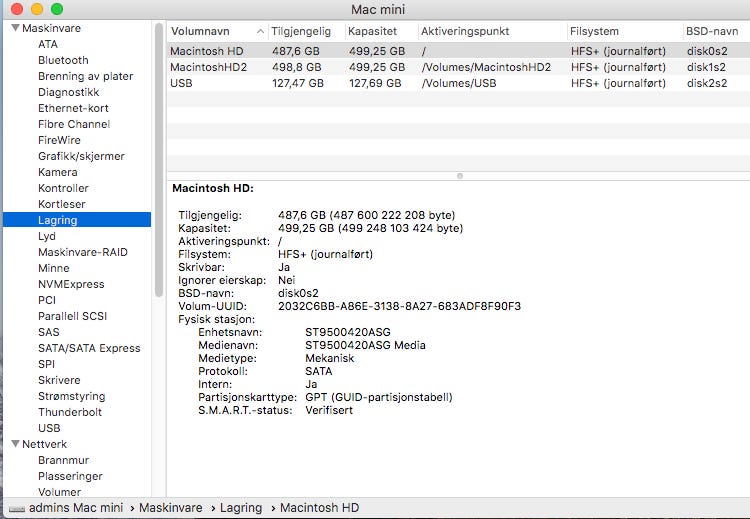
Task: Click the /Volumes/USB mount point cell
Action: pos(459,83)
